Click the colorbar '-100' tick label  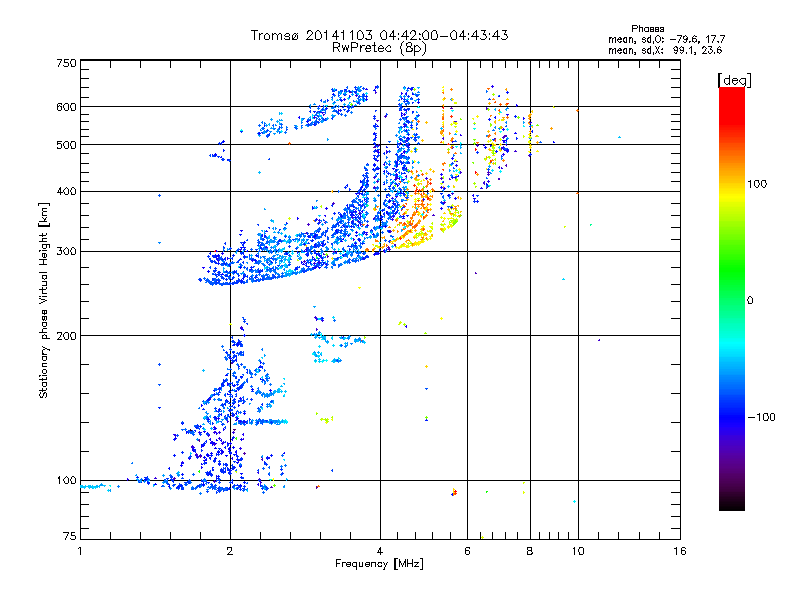click(761, 417)
